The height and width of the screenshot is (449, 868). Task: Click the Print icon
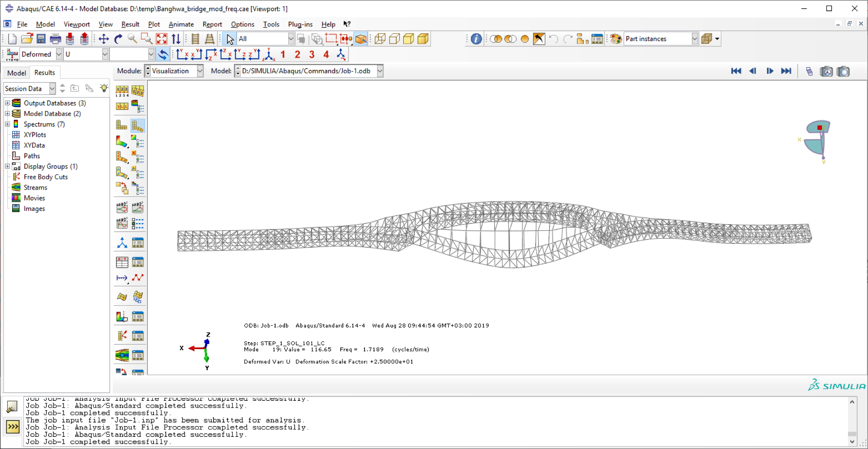point(56,39)
